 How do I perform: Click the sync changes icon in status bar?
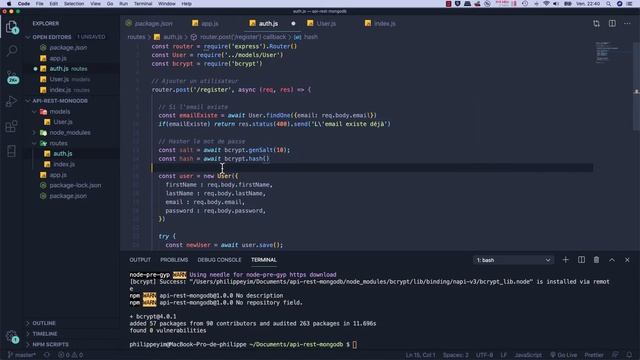click(47, 355)
